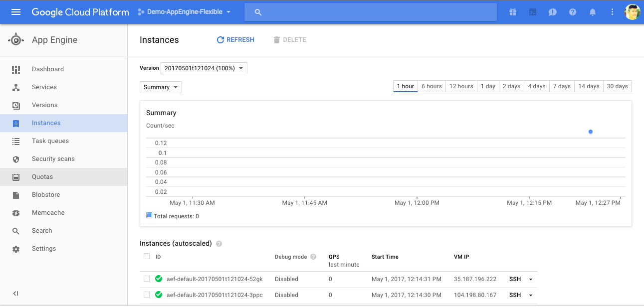Click the search input field

(x=370, y=12)
